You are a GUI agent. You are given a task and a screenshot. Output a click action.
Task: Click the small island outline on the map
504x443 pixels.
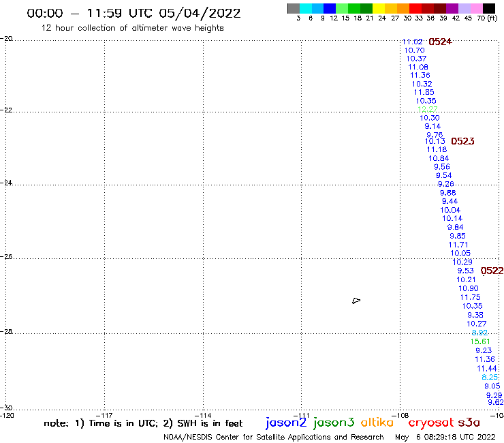356,301
